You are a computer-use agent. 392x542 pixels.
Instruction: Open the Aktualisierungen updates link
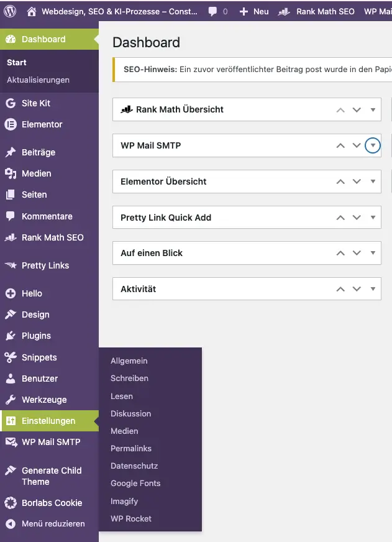tap(38, 80)
